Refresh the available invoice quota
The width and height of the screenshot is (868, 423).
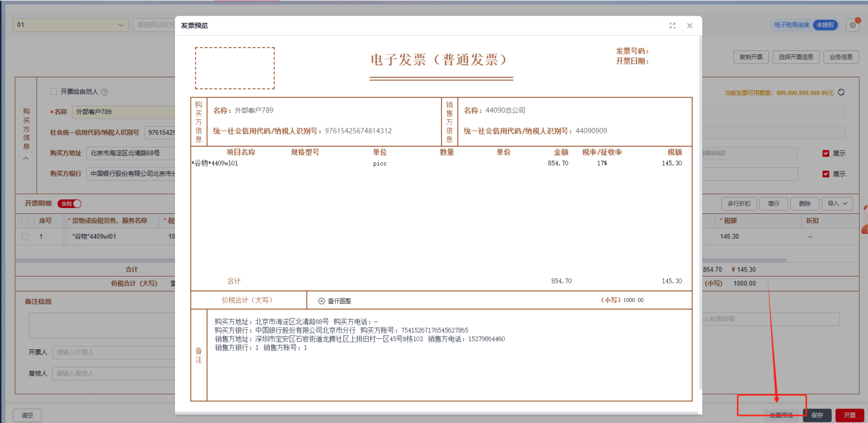[x=841, y=92]
